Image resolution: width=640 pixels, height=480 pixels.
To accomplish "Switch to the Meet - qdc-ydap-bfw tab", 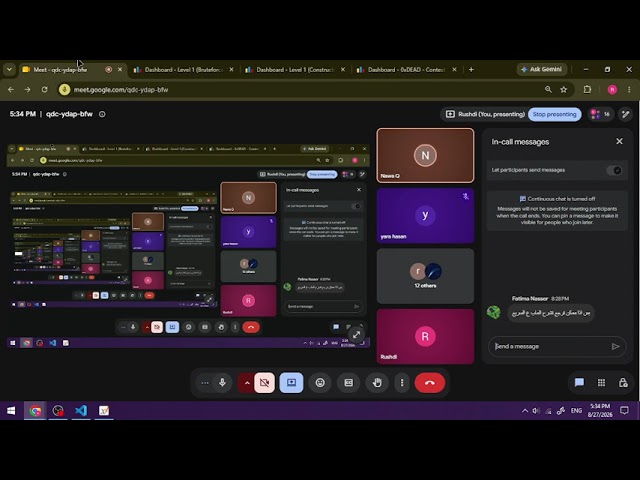I will [61, 70].
